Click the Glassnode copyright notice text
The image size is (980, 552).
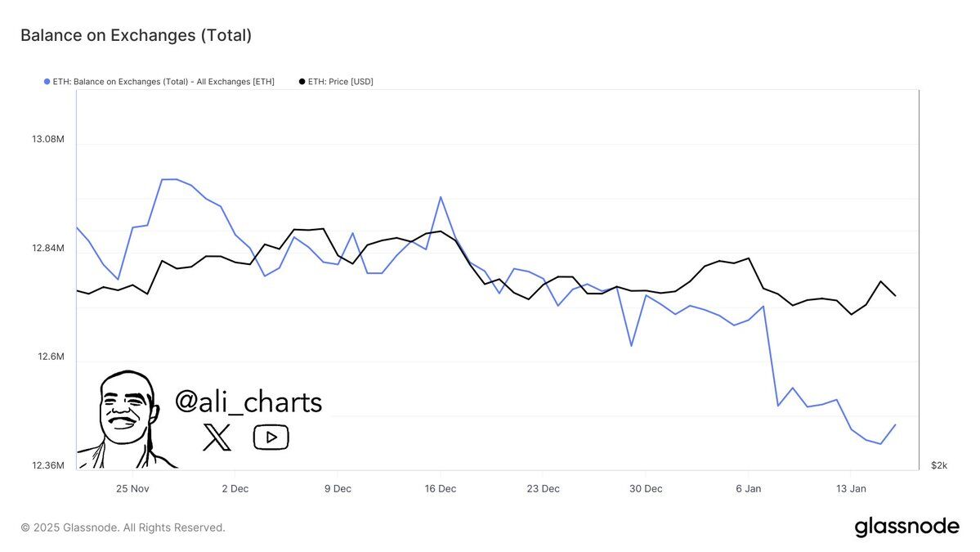coord(123,527)
